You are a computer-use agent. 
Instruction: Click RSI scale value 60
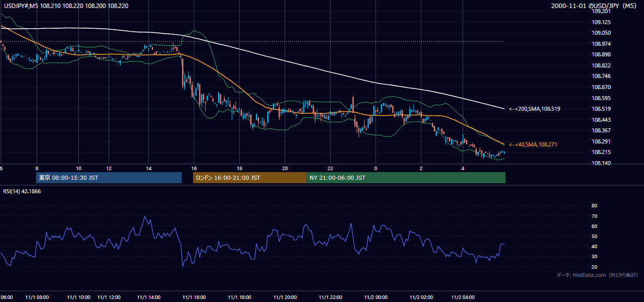pyautogui.click(x=594, y=226)
